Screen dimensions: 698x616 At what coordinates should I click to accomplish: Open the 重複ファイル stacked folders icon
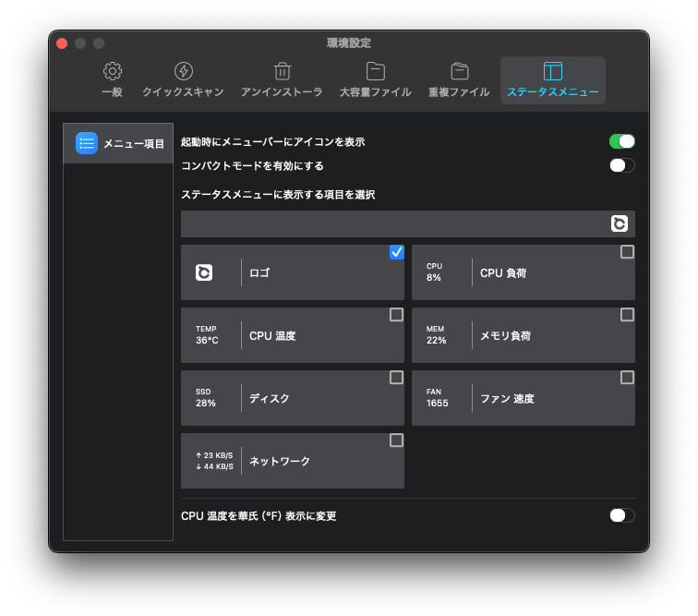[460, 71]
